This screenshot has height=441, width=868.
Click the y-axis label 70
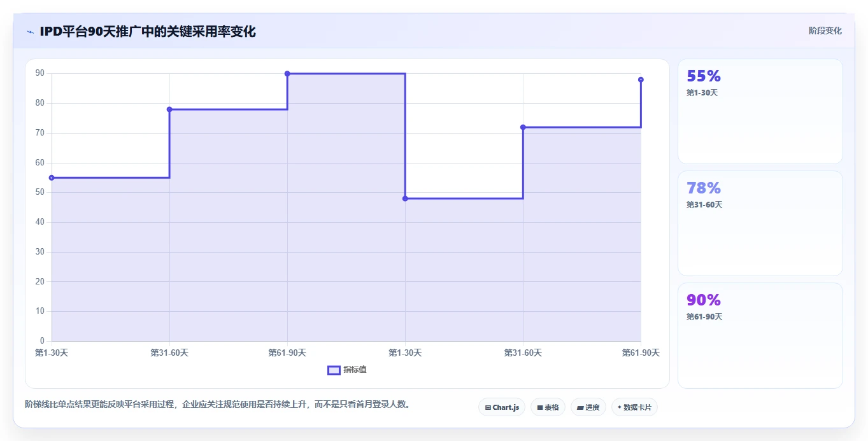(x=40, y=133)
